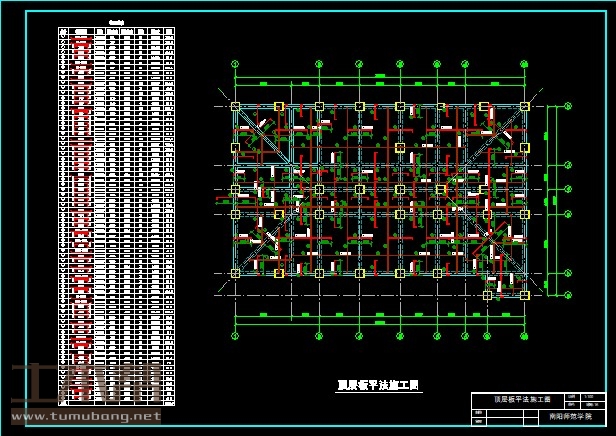Select the bottom-left yellow column marker
This screenshot has height=436, width=616.
236,272
